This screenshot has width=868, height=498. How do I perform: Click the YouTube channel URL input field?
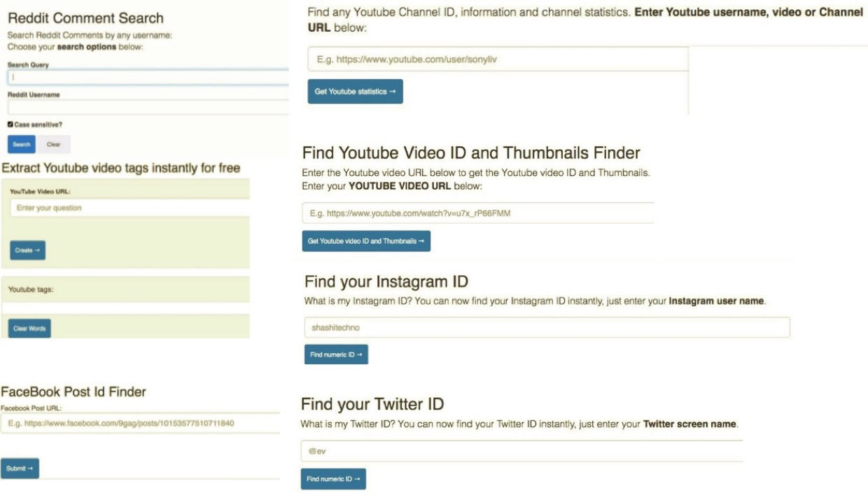pyautogui.click(x=498, y=60)
